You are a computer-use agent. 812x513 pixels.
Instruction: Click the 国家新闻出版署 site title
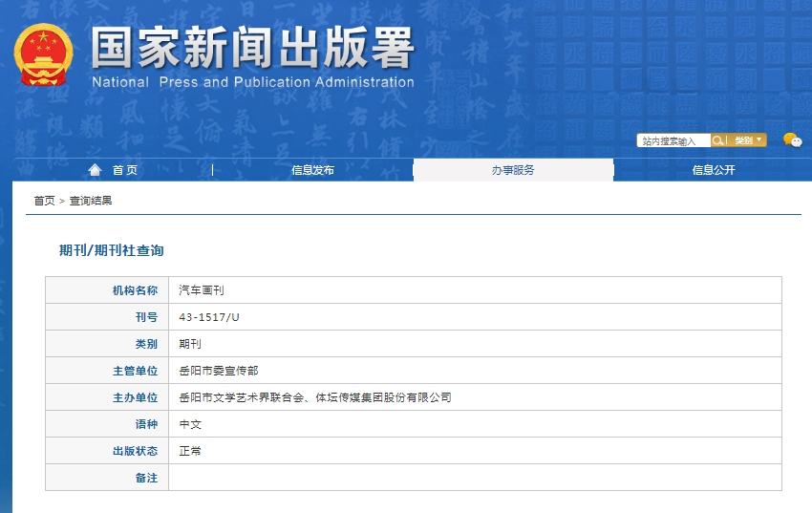pos(253,48)
